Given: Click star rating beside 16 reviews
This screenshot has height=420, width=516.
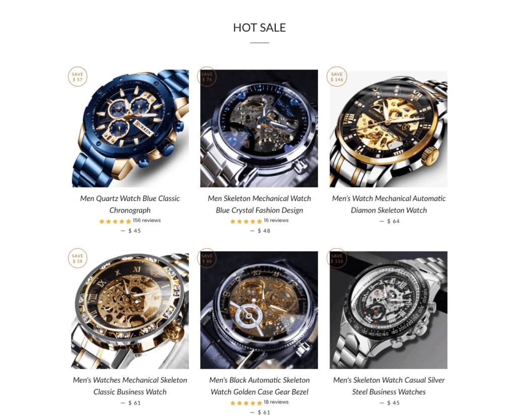Looking at the screenshot, I should (x=246, y=221).
